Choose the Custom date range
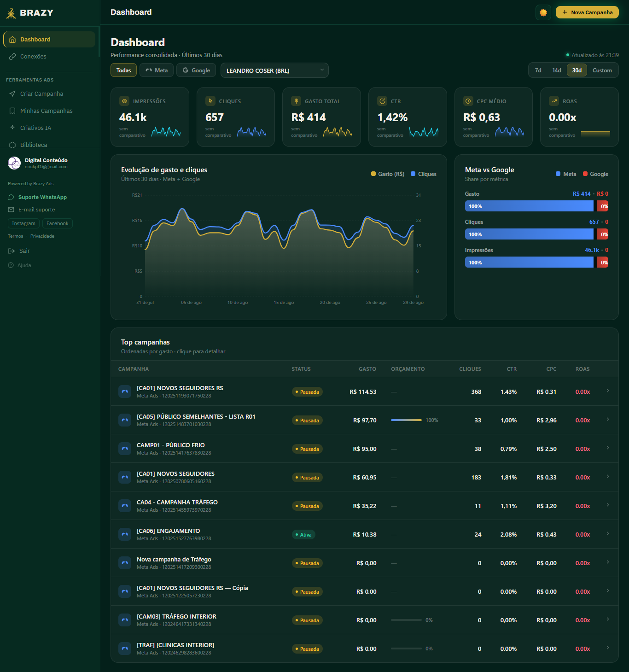The image size is (629, 672). pos(602,70)
